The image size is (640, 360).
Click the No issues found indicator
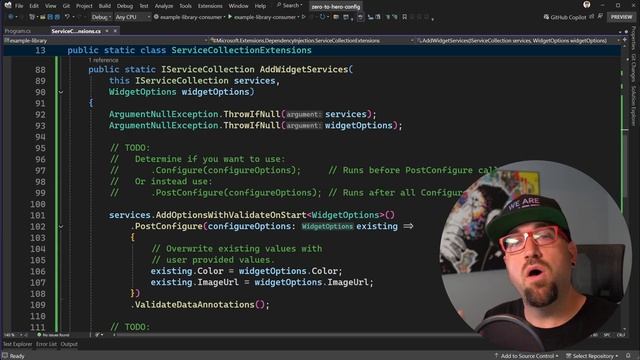click(53, 335)
